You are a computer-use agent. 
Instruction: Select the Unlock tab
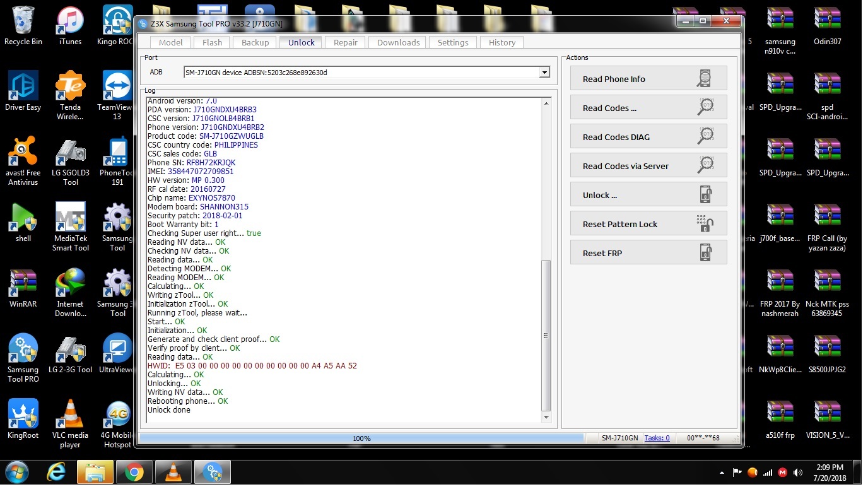(x=302, y=42)
